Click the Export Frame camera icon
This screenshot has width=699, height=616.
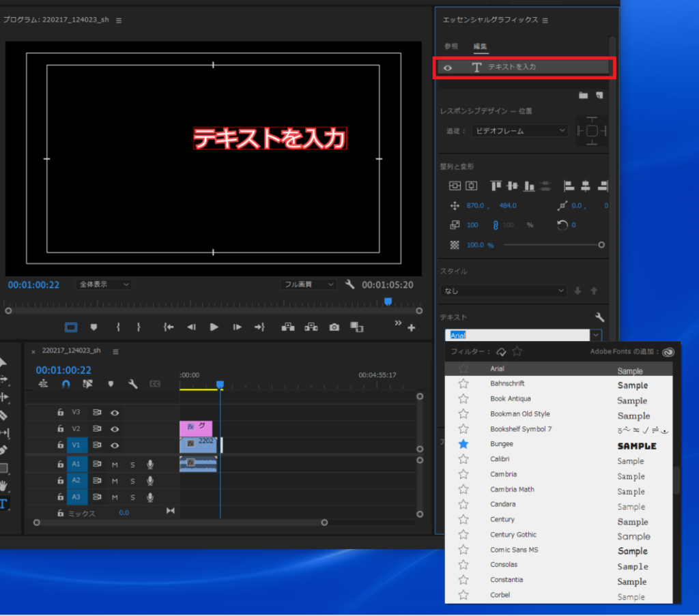click(334, 327)
